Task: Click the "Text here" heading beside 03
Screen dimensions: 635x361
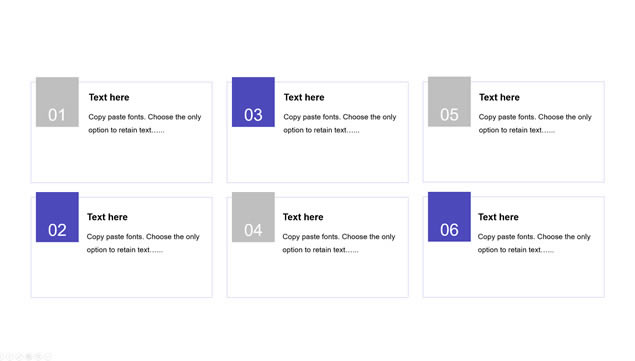Action: click(x=304, y=97)
